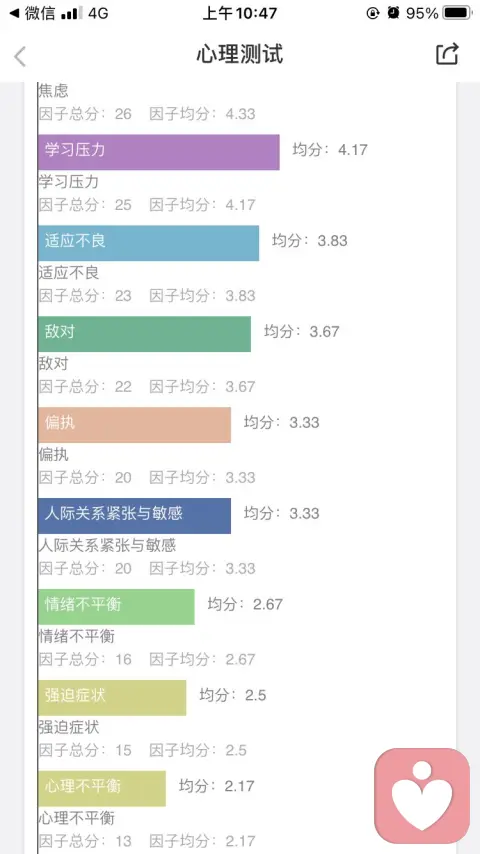Image resolution: width=480 pixels, height=854 pixels.
Task: Tap the alarm clock status icon
Action: click(393, 13)
